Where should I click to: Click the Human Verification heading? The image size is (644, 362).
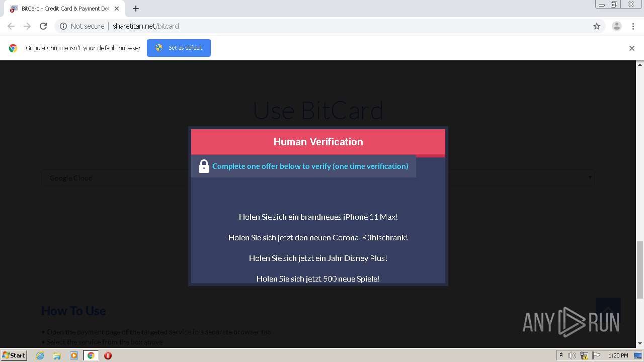pos(318,142)
